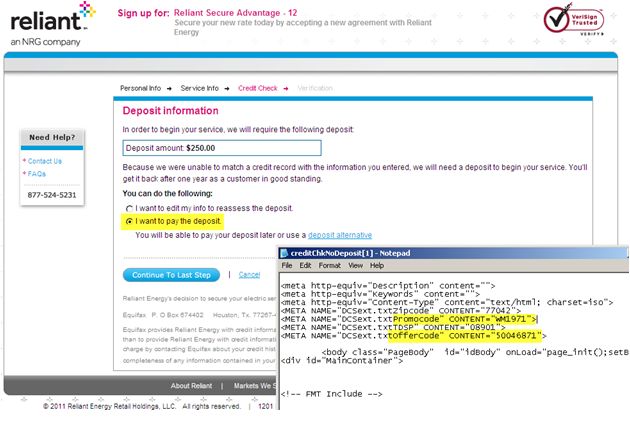Image resolution: width=630 pixels, height=448 pixels.
Task: Click the Deposit information heading
Action: pos(170,111)
